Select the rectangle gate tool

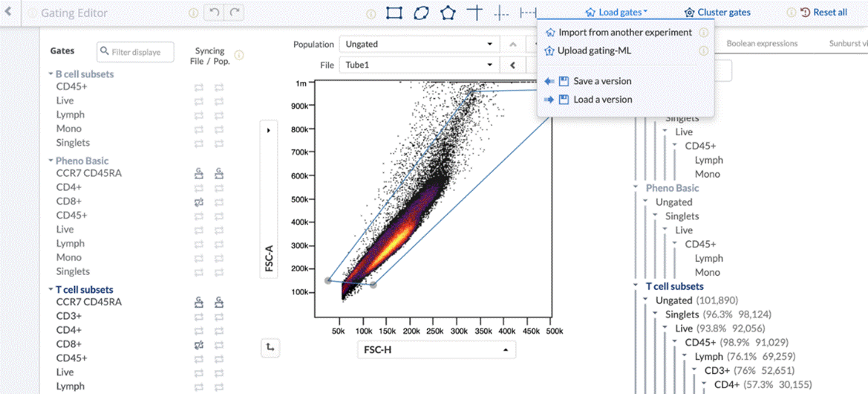click(394, 13)
